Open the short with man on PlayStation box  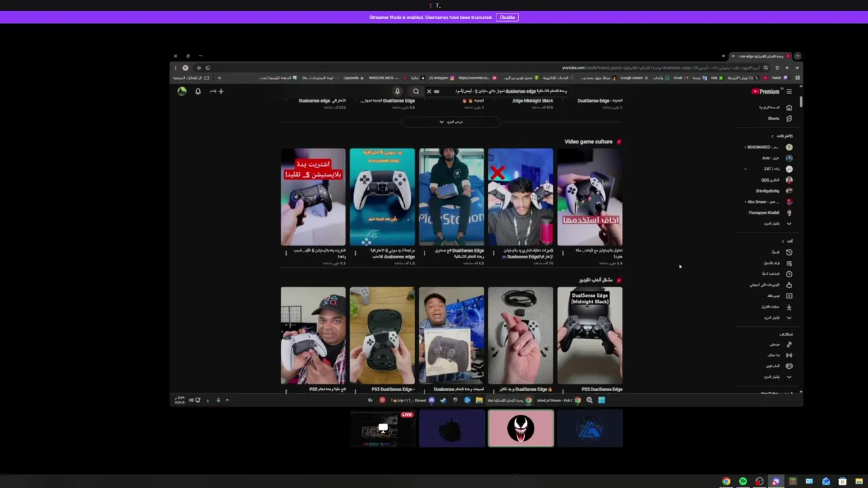(x=452, y=197)
